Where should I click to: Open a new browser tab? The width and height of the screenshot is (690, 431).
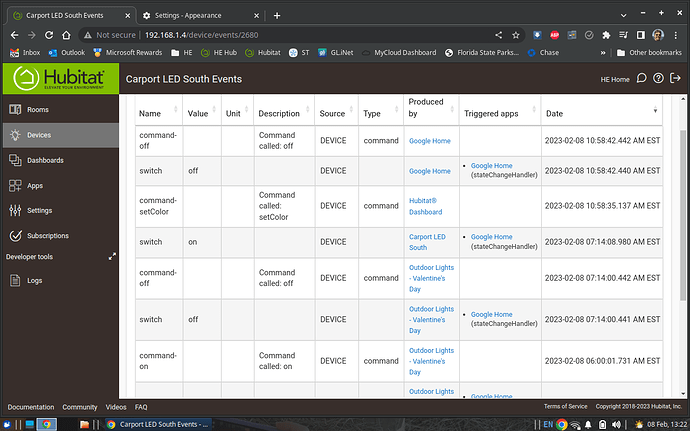(x=277, y=15)
